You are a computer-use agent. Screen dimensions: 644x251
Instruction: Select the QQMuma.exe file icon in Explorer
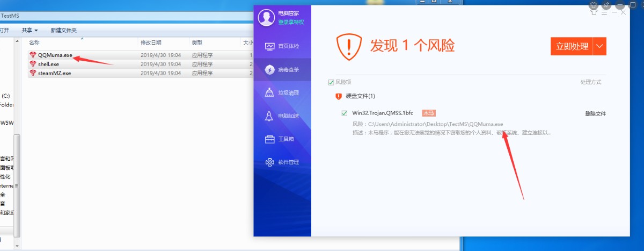coord(33,55)
